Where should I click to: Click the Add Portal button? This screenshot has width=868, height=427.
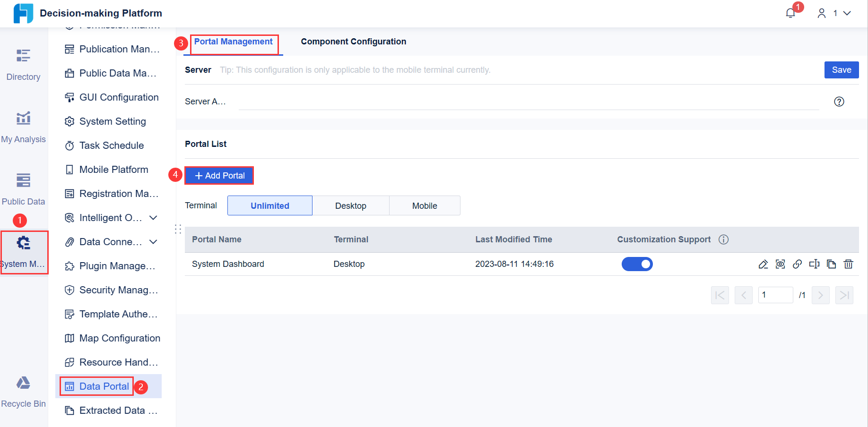(219, 175)
